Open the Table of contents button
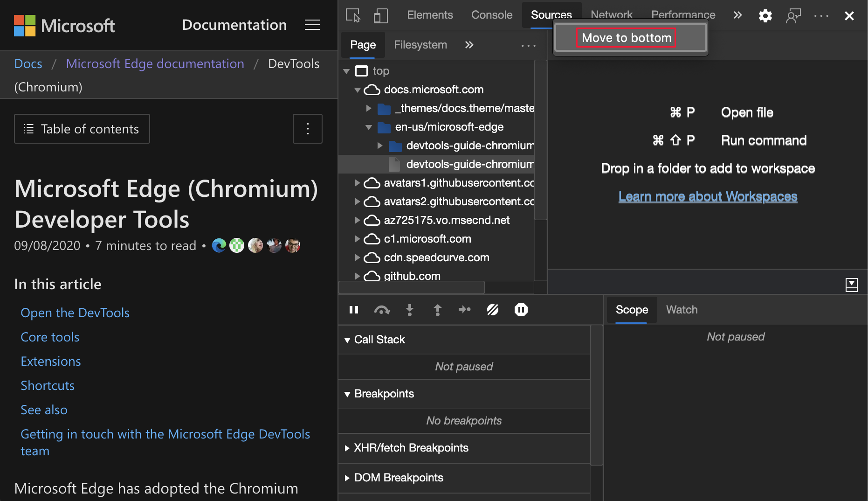868x501 pixels. 82,129
